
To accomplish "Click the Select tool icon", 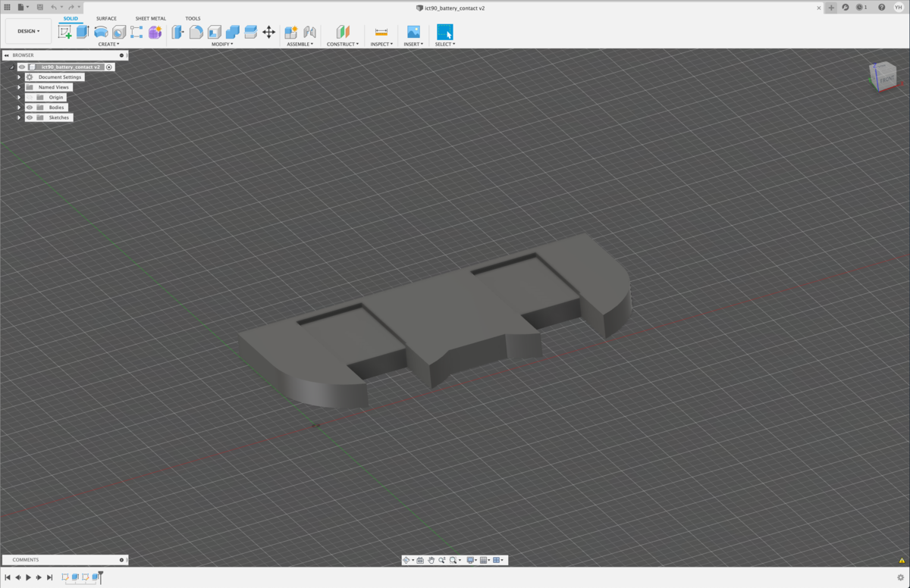I will pyautogui.click(x=445, y=32).
